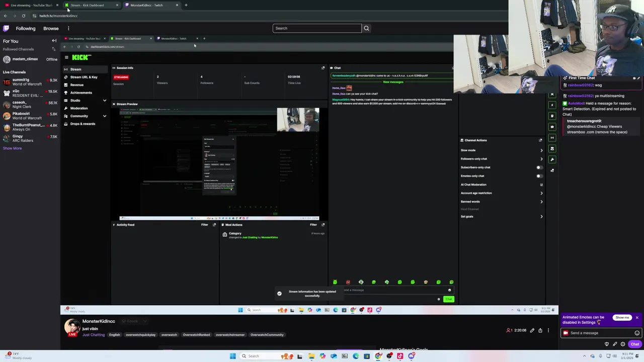Open the Following page on Twitch
The height and width of the screenshot is (362, 644).
pos(26,29)
